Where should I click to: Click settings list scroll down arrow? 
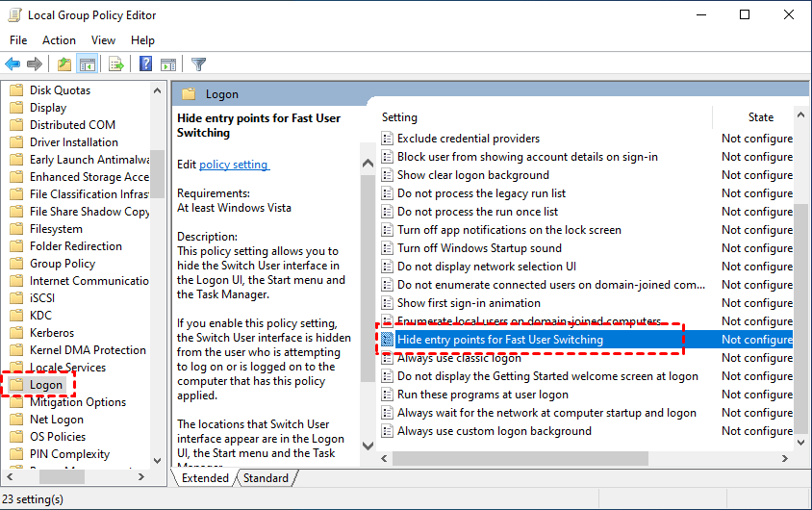click(800, 443)
